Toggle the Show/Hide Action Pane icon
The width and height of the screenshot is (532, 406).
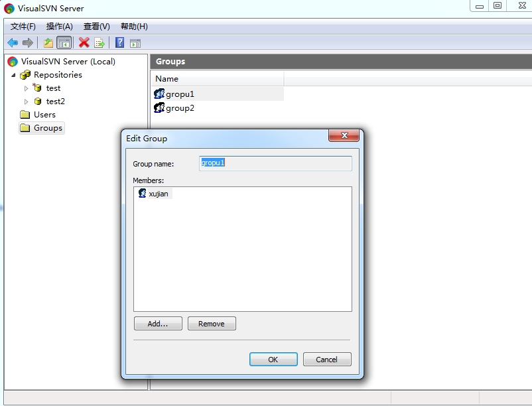(x=135, y=43)
